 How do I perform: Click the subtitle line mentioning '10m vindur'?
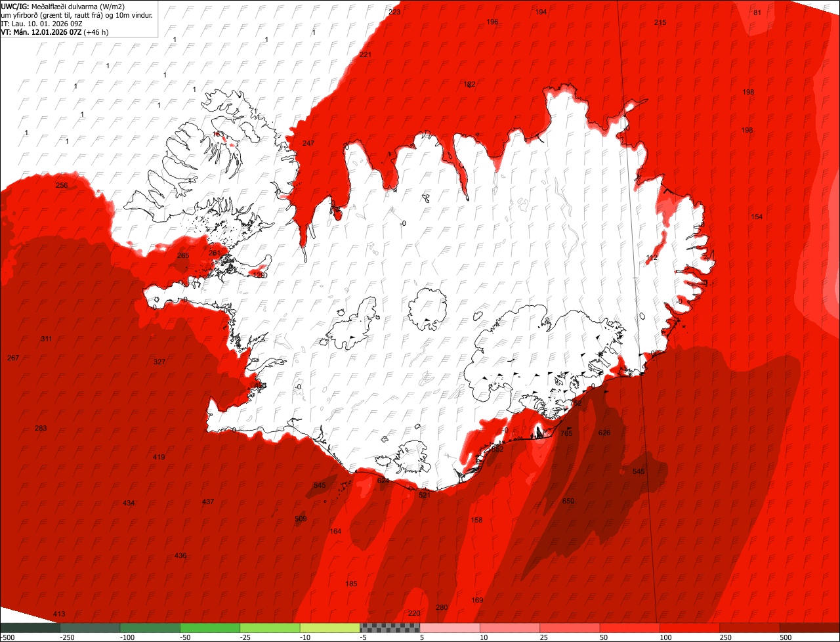tap(77, 14)
